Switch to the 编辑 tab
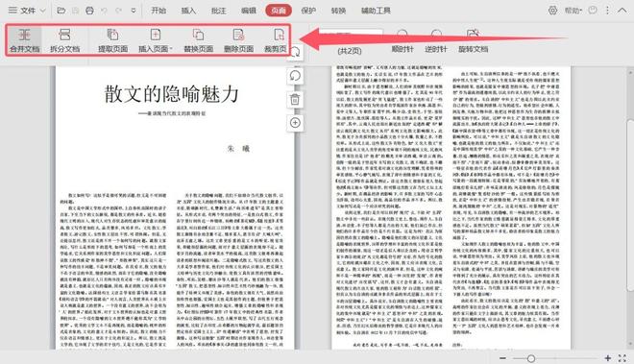This screenshot has height=364, width=634. (249, 11)
